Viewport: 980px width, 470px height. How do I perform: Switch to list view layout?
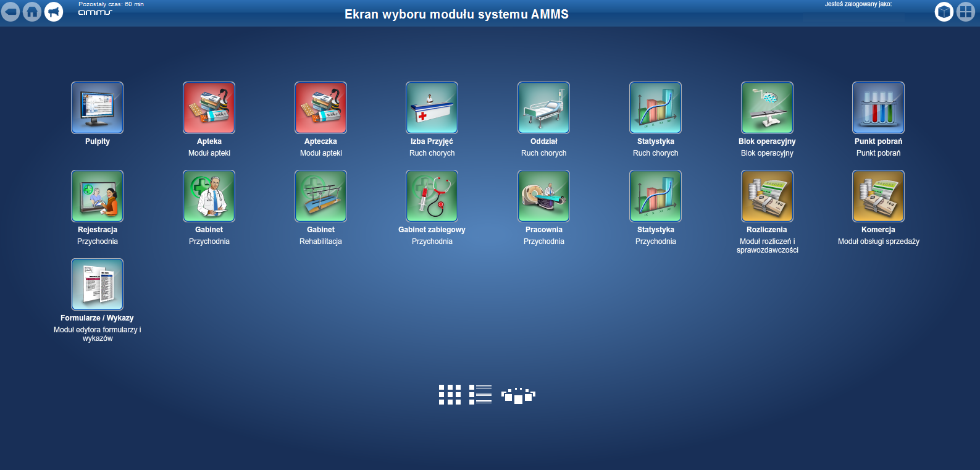tap(480, 395)
